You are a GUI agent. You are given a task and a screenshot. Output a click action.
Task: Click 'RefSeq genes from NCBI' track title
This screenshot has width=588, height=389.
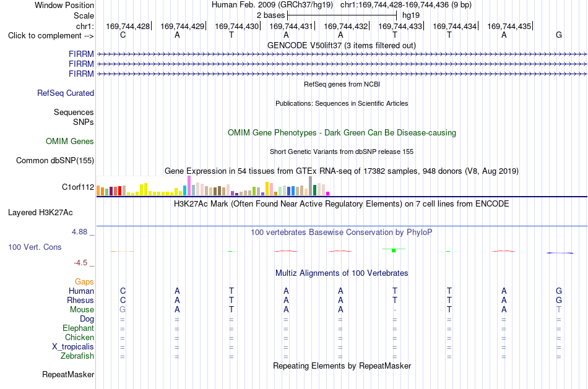[342, 84]
